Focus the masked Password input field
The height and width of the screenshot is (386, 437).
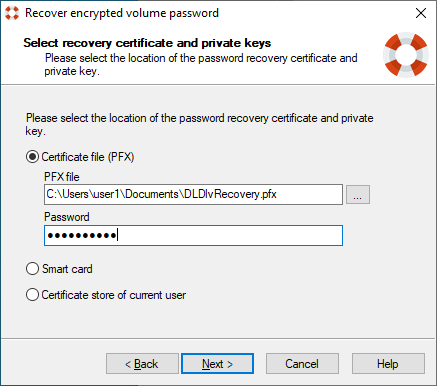[193, 236]
